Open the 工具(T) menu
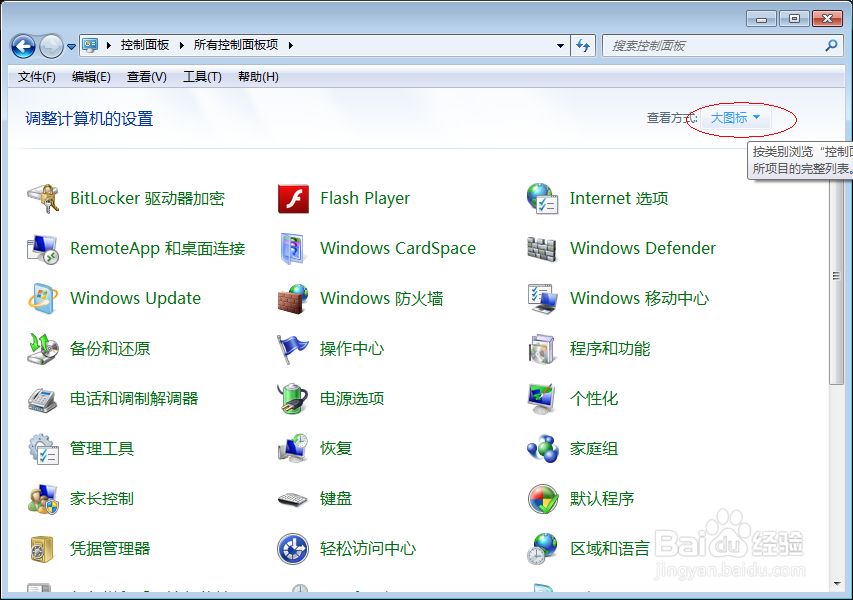853x600 pixels. (202, 77)
